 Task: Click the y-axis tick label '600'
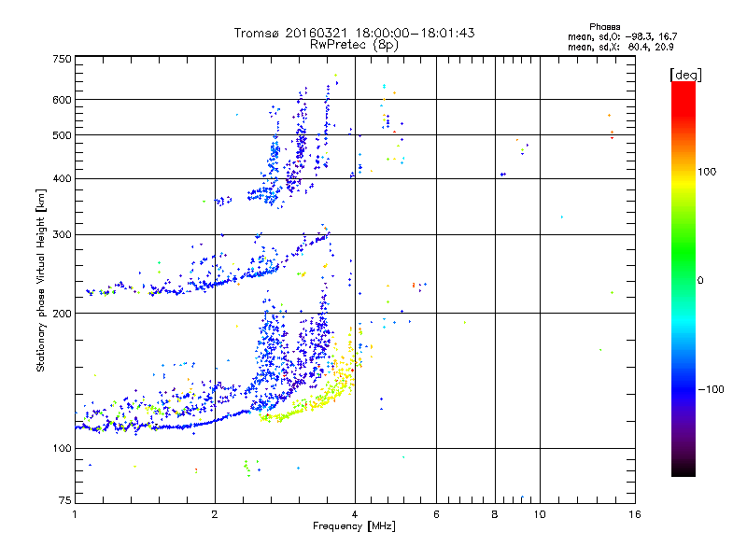pyautogui.click(x=62, y=100)
